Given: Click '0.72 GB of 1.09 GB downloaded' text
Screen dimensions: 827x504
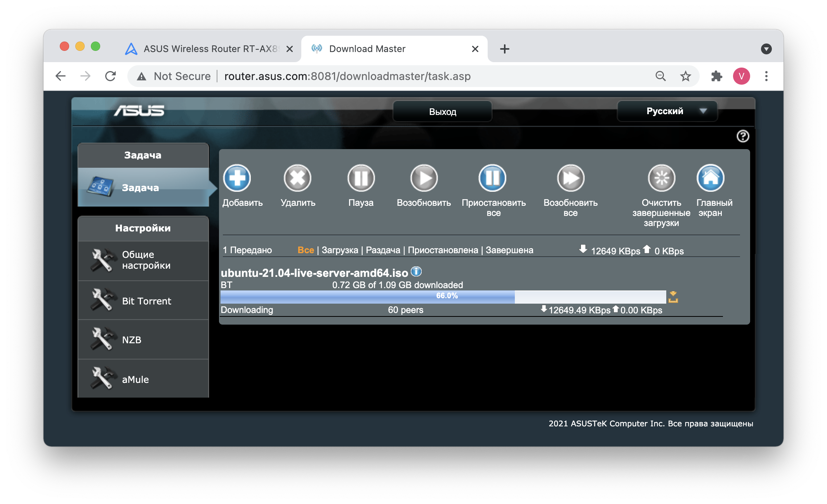Looking at the screenshot, I should point(398,285).
